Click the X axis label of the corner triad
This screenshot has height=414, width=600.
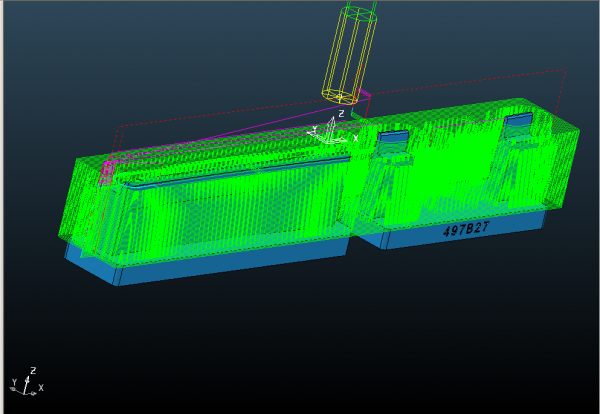click(x=41, y=388)
